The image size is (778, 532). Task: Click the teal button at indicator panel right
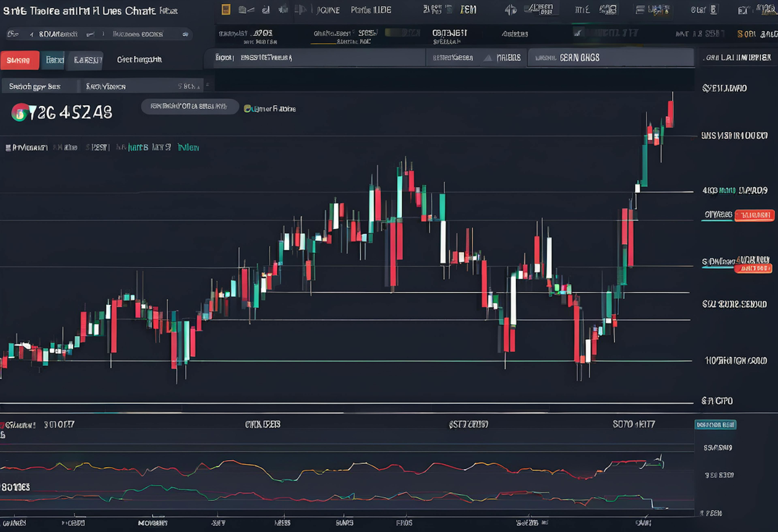pyautogui.click(x=715, y=425)
